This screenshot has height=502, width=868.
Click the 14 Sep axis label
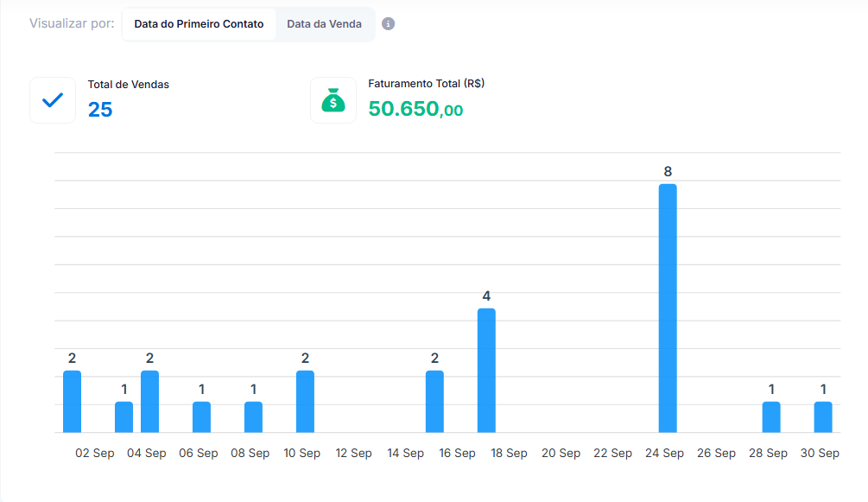point(405,453)
